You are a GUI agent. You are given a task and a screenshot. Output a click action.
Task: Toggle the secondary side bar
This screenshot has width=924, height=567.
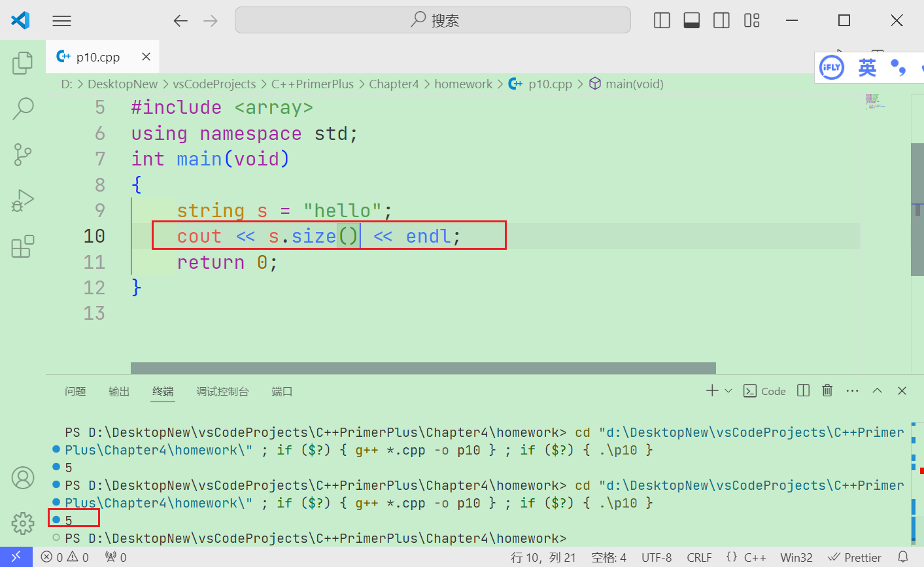tap(722, 21)
